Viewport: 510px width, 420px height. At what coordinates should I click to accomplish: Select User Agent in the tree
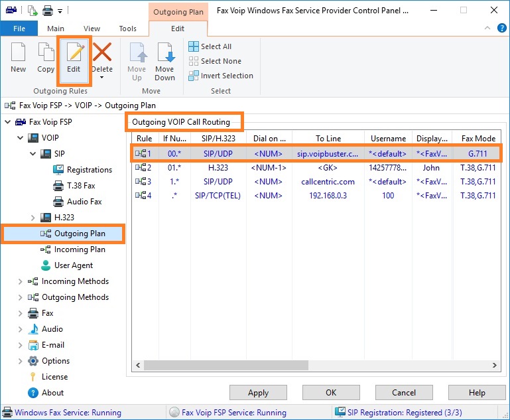[x=74, y=265]
